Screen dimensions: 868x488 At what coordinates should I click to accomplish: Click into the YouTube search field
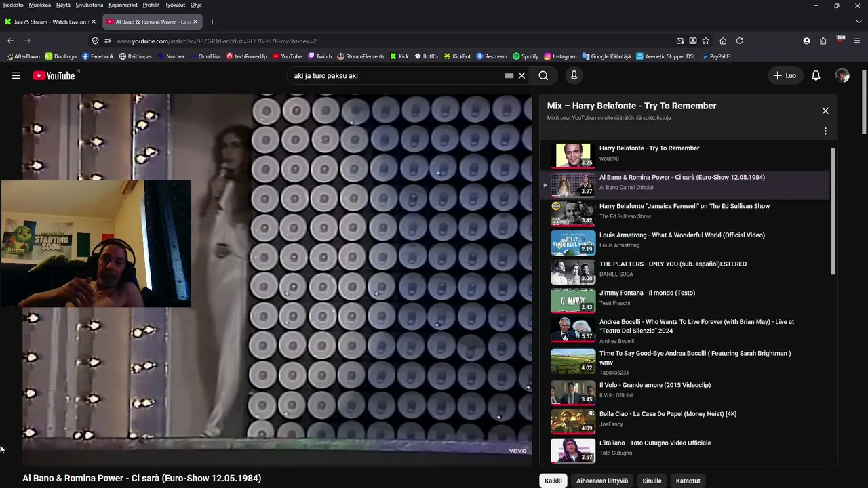click(x=397, y=76)
